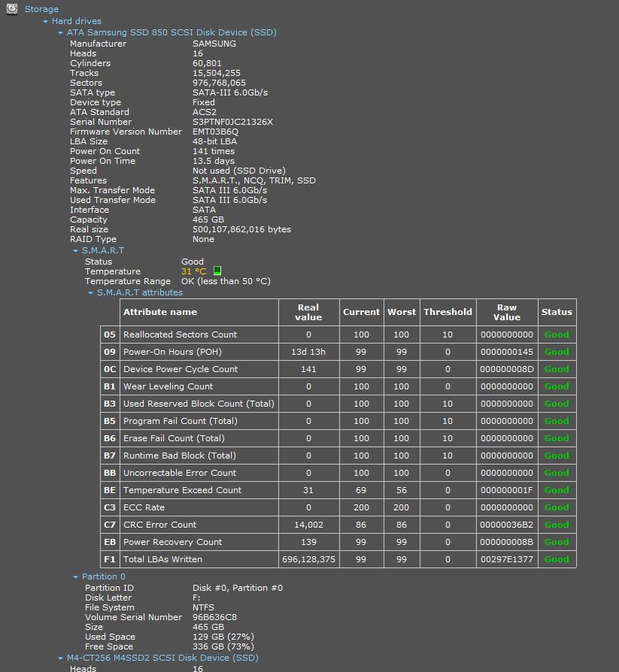Click the Good status for Reallocated Sectors Count
Image resolution: width=619 pixels, height=672 pixels.
pos(557,334)
